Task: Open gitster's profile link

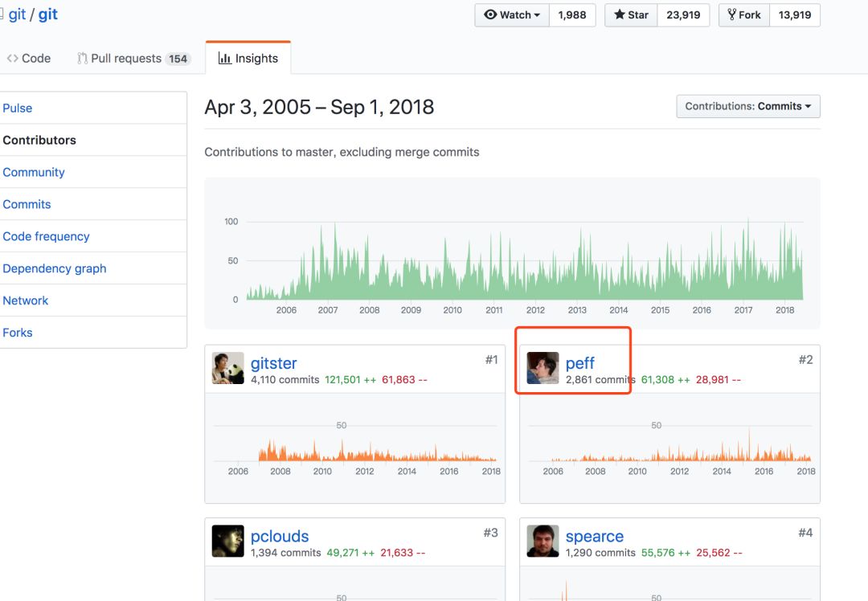Action: [273, 363]
